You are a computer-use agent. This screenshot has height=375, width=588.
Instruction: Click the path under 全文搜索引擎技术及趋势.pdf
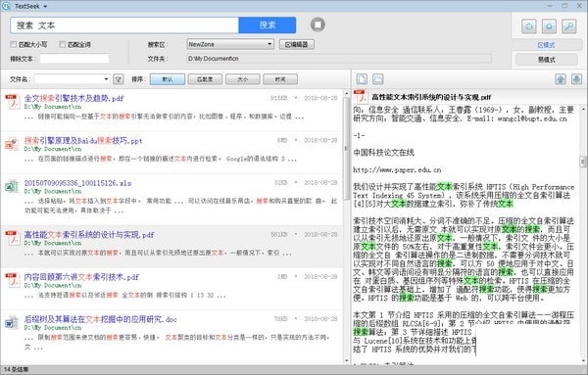tap(53, 107)
